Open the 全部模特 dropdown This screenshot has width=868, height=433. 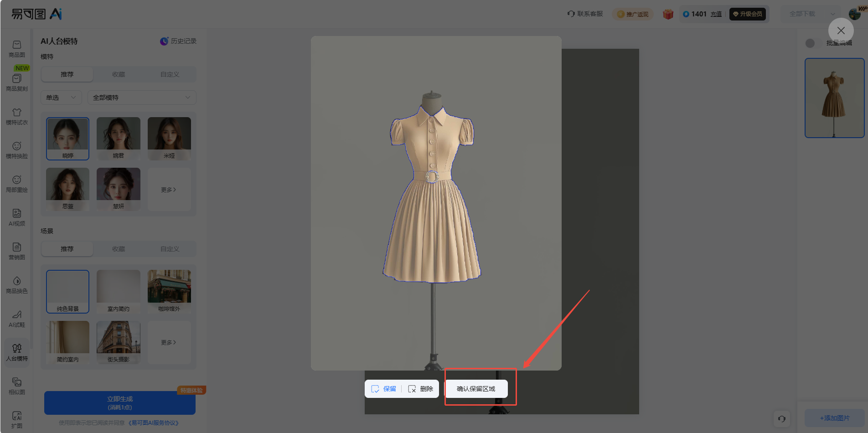click(x=142, y=98)
